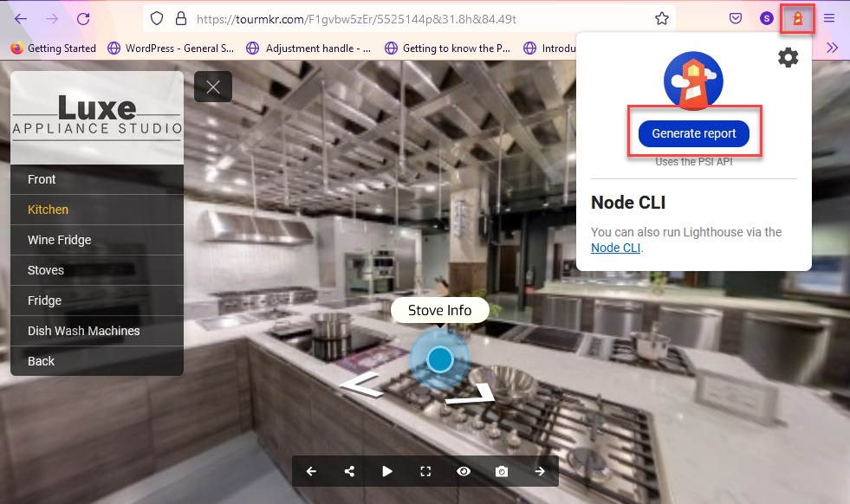Share the tour
The height and width of the screenshot is (504, 850).
point(350,471)
